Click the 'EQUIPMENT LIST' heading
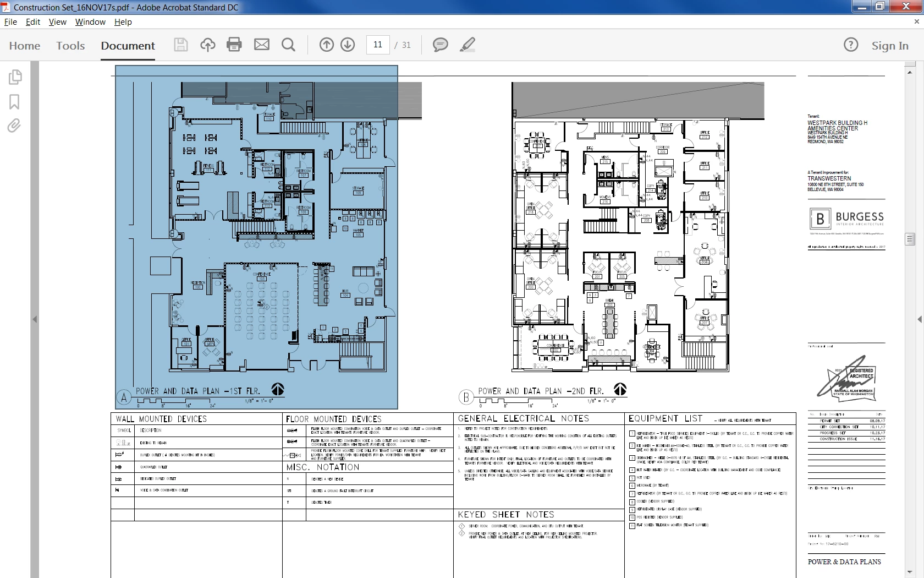Viewport: 924px width, 578px height. (665, 418)
